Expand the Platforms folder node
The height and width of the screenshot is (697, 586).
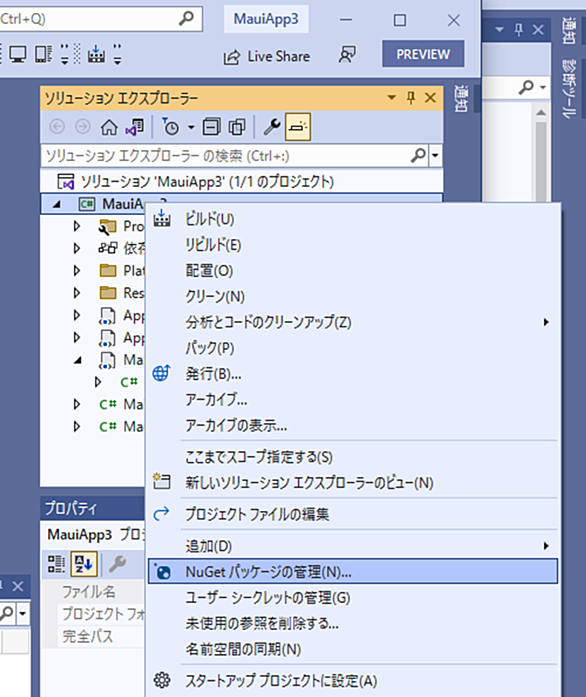click(x=77, y=270)
